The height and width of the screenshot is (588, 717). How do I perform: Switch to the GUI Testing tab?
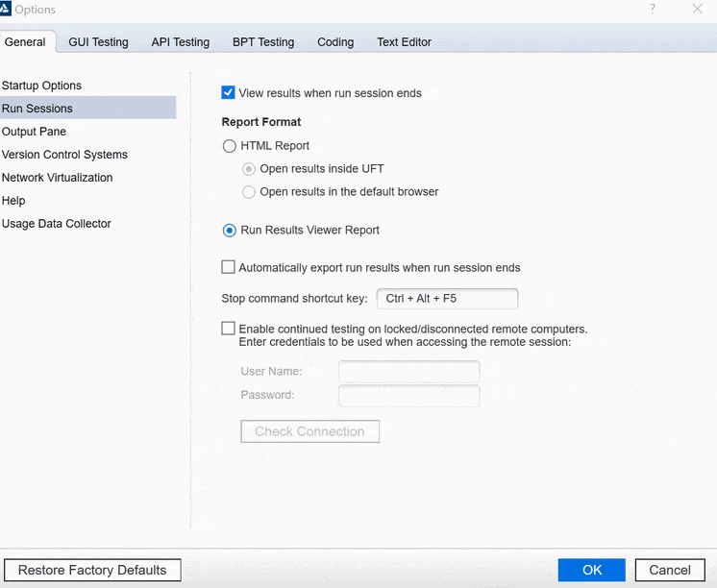pos(98,42)
